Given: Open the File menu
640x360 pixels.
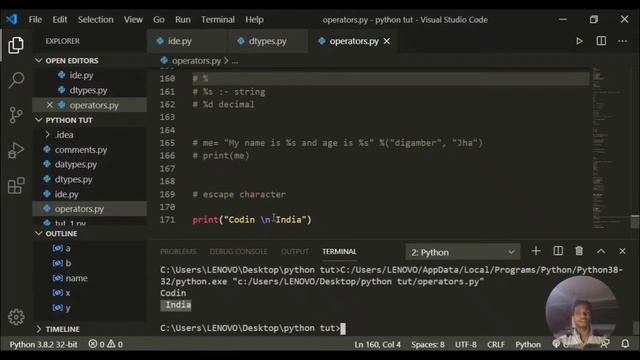Looking at the screenshot, I should (35, 20).
